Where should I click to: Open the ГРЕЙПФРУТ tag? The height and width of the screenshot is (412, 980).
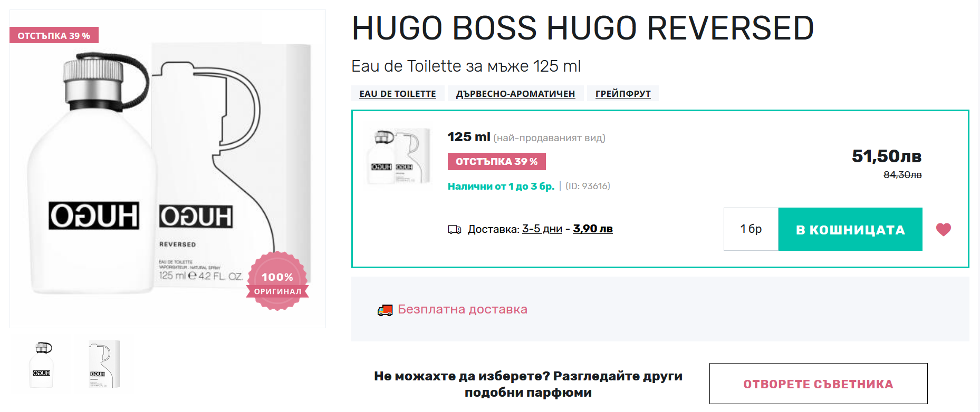pyautogui.click(x=623, y=93)
